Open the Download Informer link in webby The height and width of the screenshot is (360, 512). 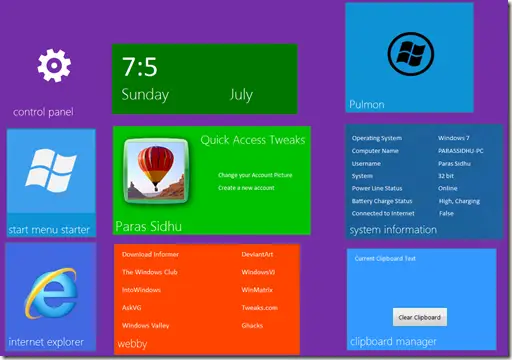pos(150,254)
